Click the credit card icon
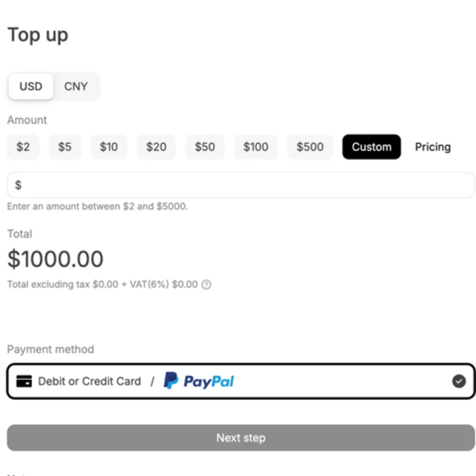 [24, 381]
